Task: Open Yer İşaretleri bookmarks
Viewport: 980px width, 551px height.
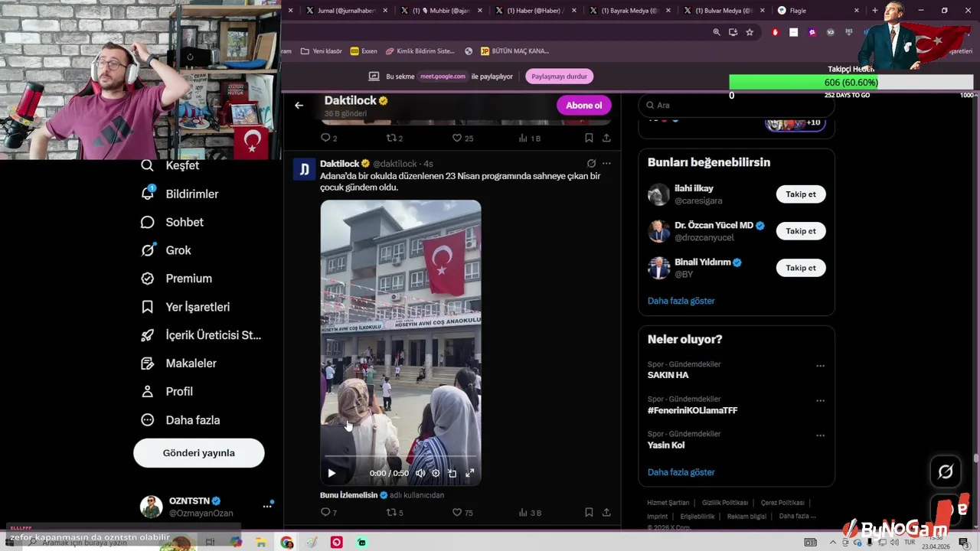Action: (x=185, y=307)
